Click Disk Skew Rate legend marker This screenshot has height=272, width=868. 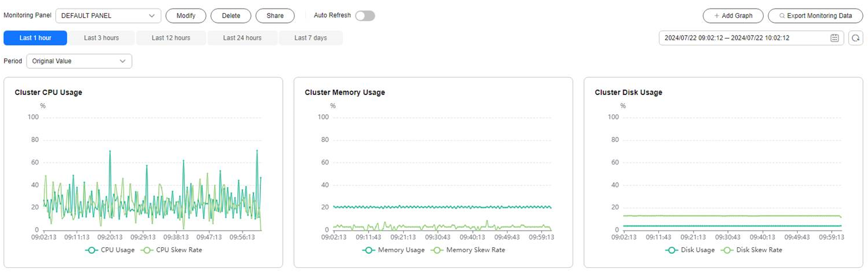click(x=728, y=250)
